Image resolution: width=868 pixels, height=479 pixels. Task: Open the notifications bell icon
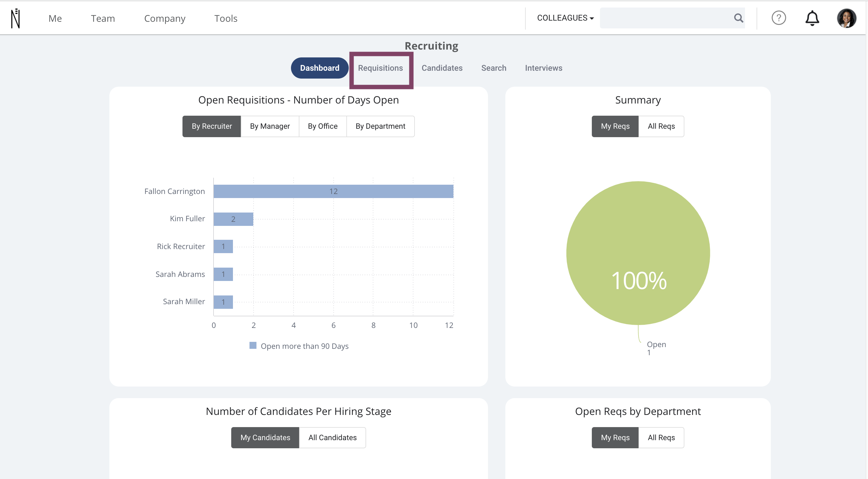click(812, 18)
